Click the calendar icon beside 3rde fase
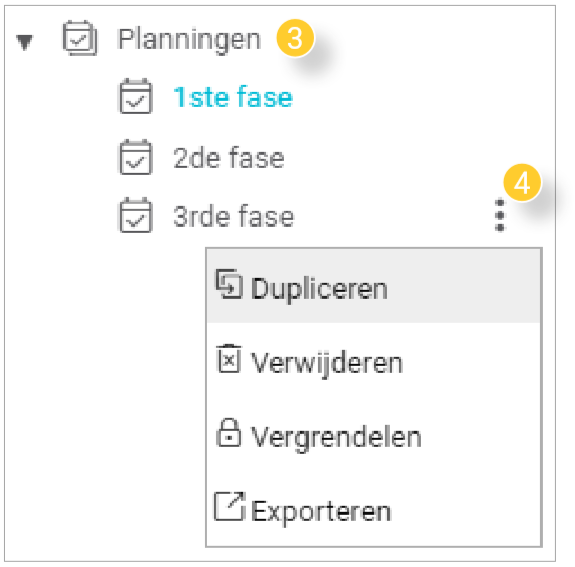This screenshot has height=567, width=575. click(x=136, y=215)
